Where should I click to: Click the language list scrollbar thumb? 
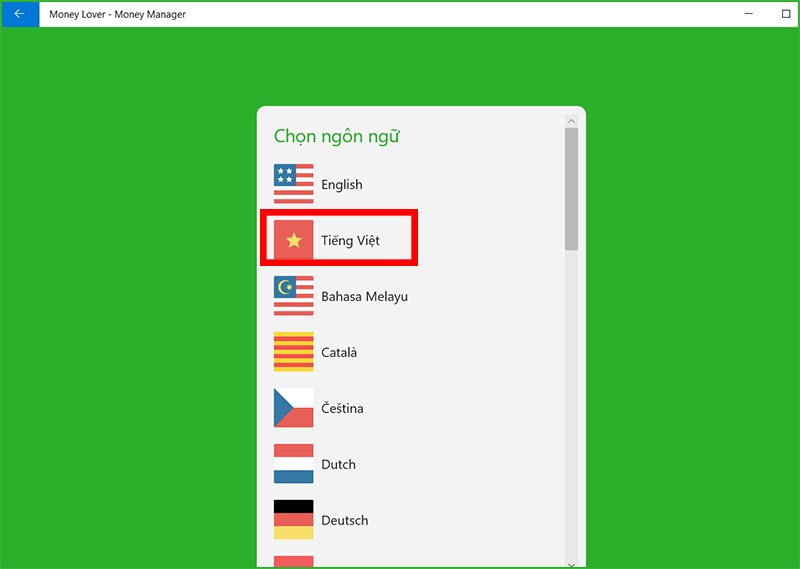pos(571,189)
